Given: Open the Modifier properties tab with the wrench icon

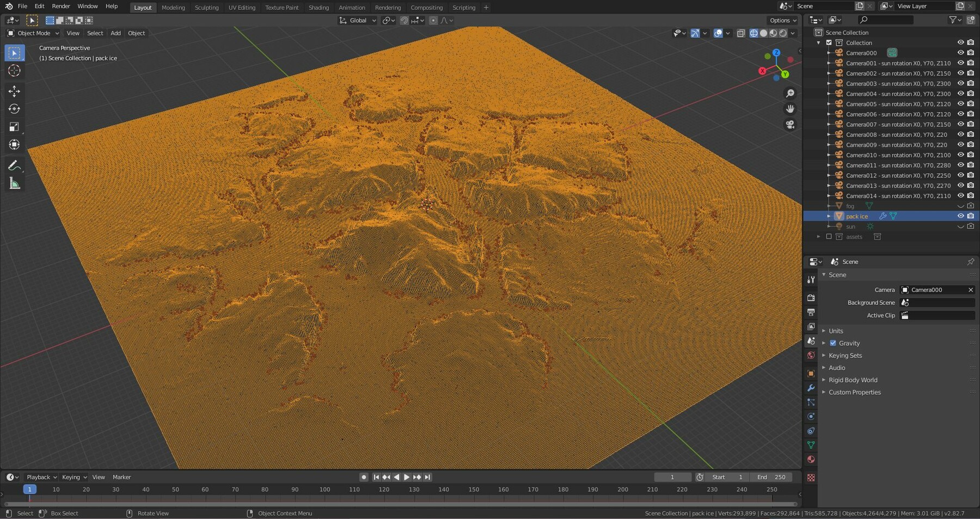Looking at the screenshot, I should (811, 388).
